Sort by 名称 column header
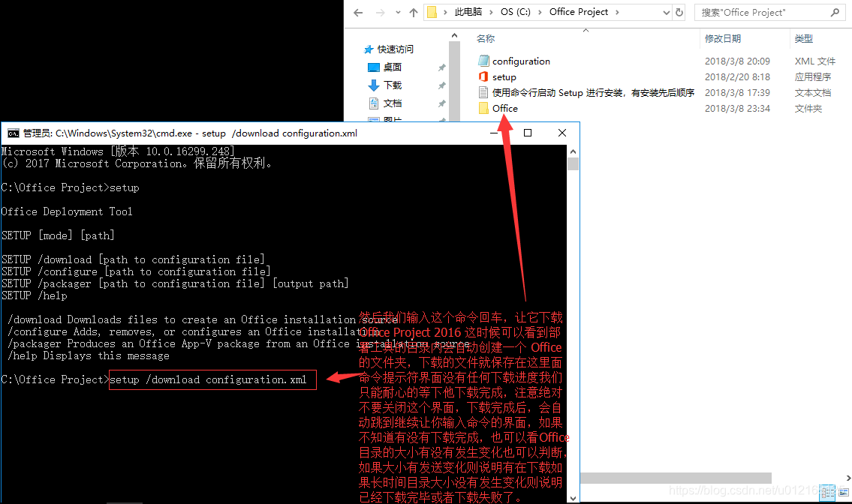 coord(486,38)
